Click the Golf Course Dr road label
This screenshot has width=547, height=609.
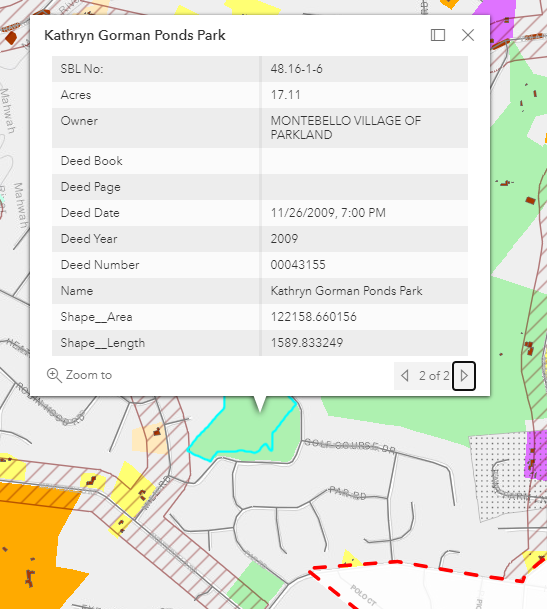tap(349, 445)
